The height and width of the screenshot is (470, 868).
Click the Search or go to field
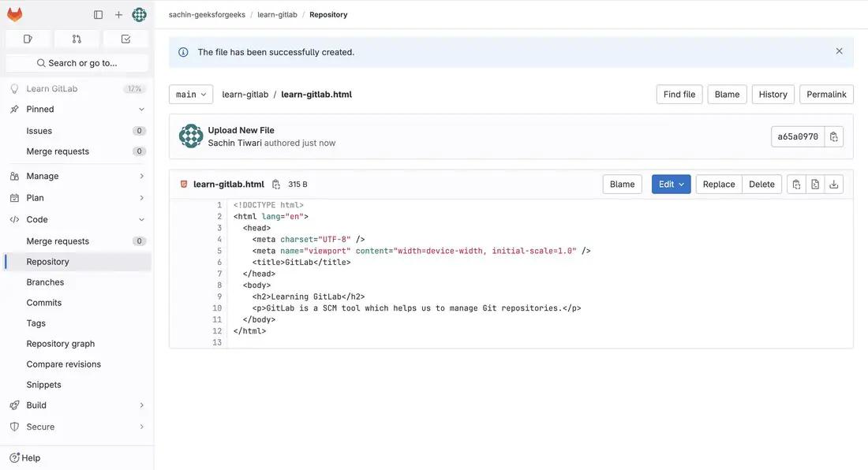pos(77,63)
